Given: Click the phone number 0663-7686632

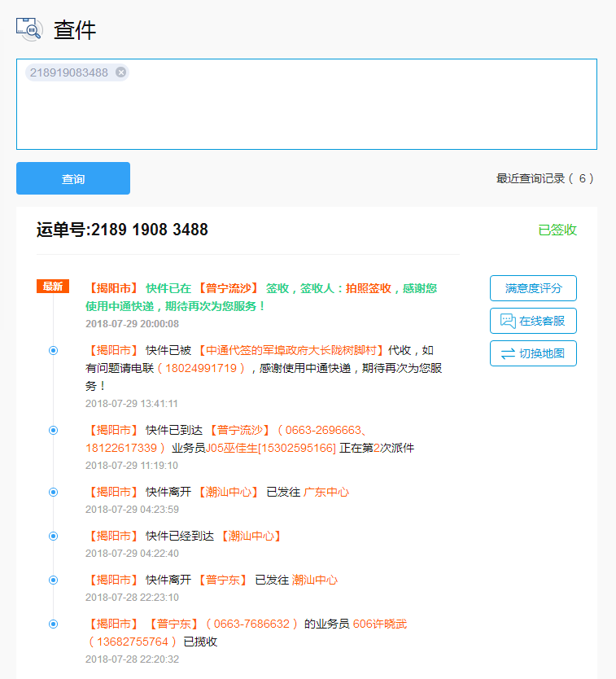Looking at the screenshot, I should [251, 624].
